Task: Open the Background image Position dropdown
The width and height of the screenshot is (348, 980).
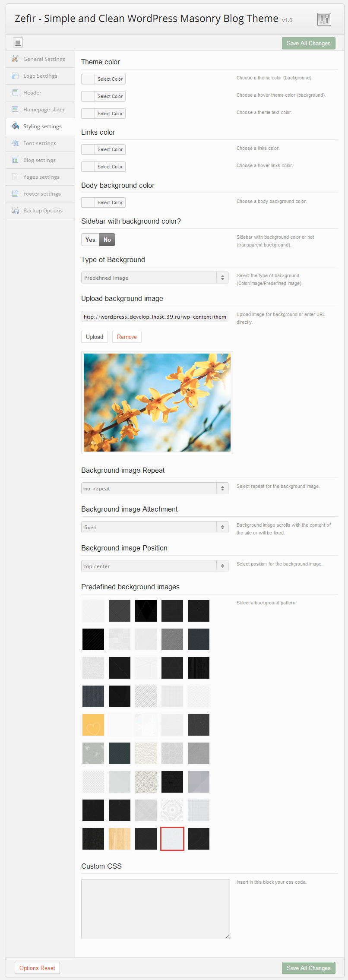Action: pyautogui.click(x=155, y=566)
